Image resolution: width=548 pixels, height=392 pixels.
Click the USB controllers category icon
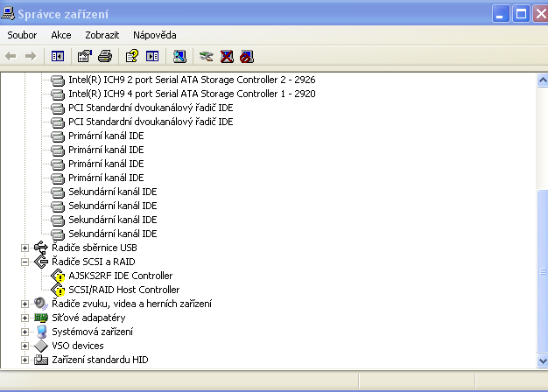(41, 248)
